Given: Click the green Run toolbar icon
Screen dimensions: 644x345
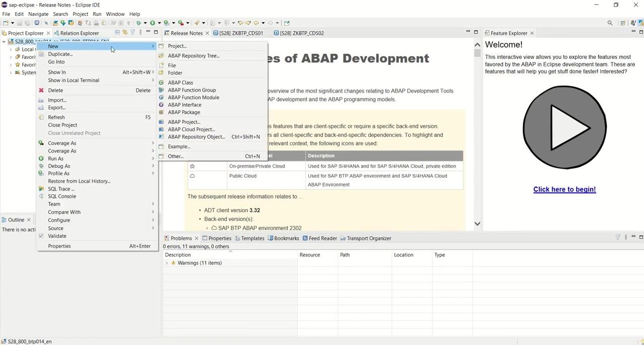Looking at the screenshot, I should [152, 23].
